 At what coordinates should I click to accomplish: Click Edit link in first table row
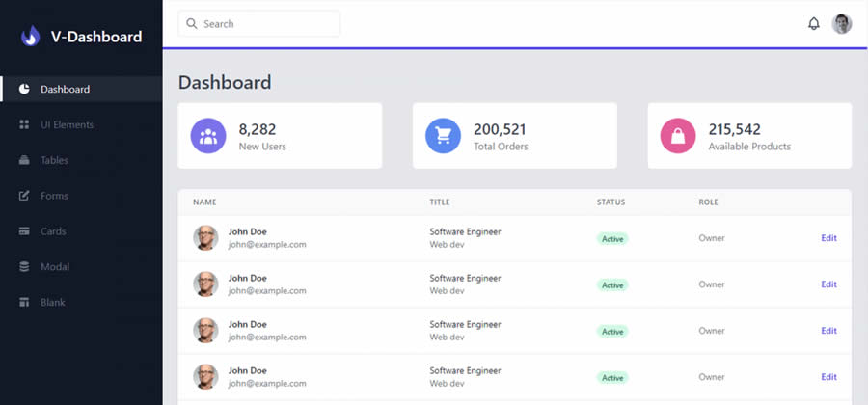coord(828,238)
